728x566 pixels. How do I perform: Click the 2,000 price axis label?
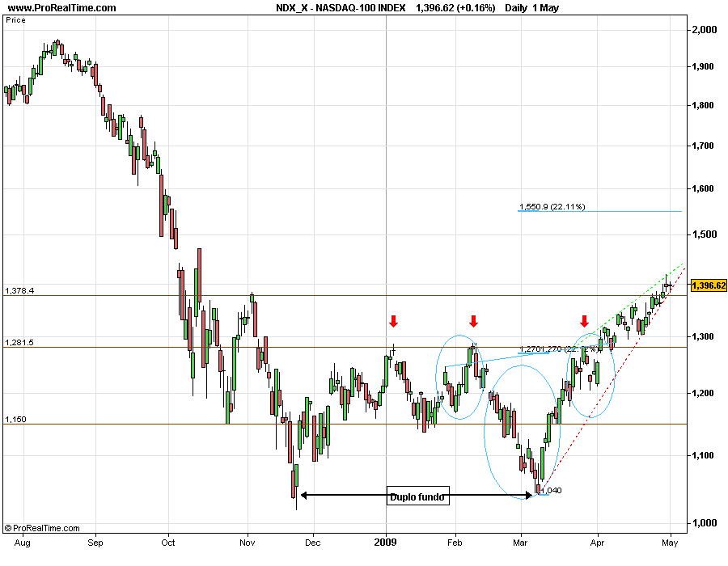(705, 30)
